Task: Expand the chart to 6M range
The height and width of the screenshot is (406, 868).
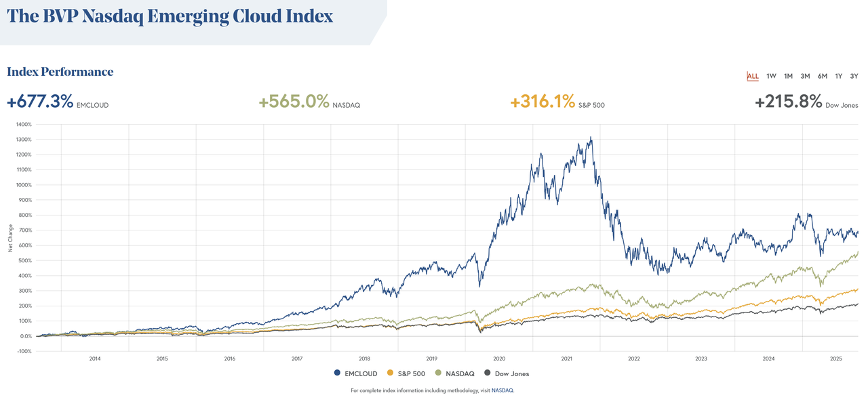Action: coord(822,76)
